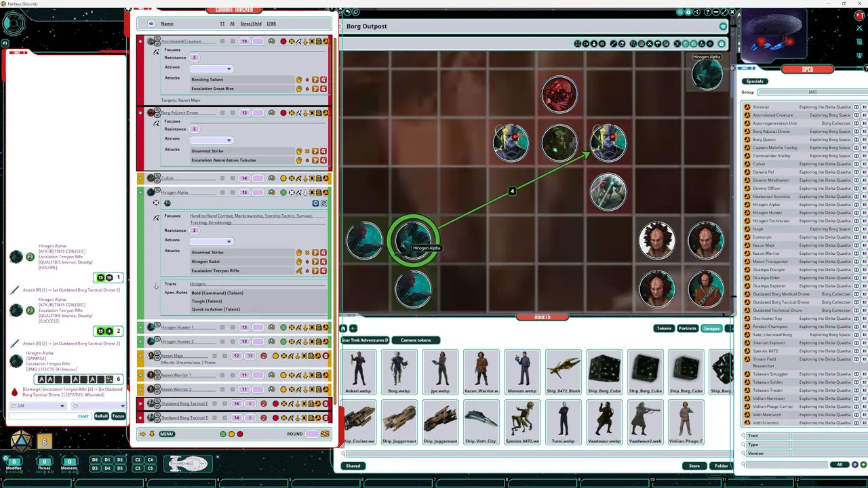Open Species 8472 in the NPC list
Screen dimensions: 868x488
click(x=766, y=351)
